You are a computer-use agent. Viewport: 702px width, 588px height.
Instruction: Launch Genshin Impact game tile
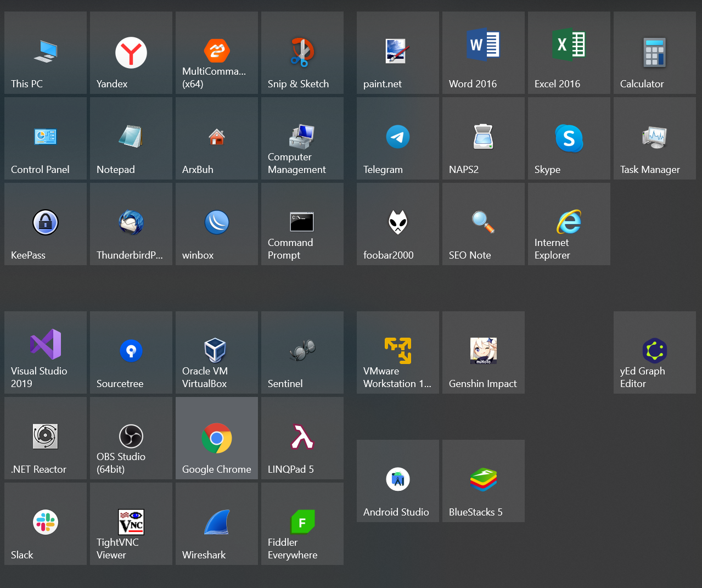pos(483,352)
